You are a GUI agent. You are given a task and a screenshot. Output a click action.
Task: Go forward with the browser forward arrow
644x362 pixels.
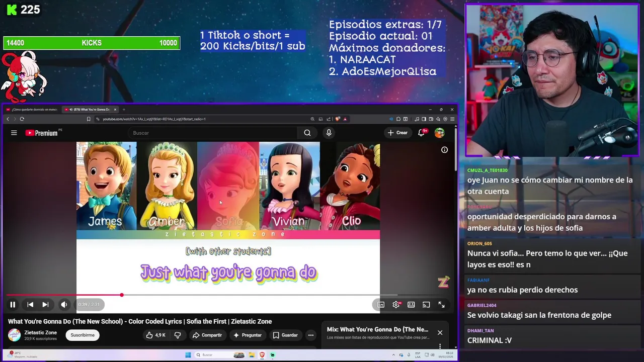tap(15, 119)
